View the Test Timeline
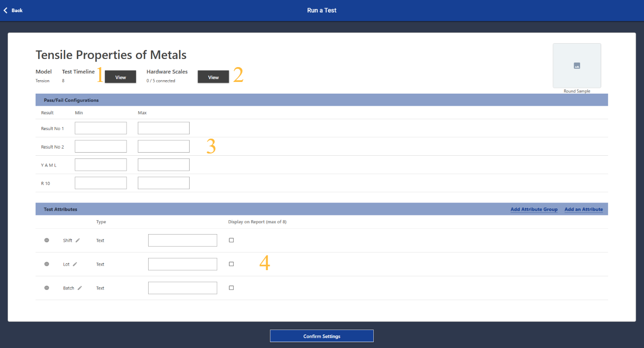644x348 pixels. pyautogui.click(x=120, y=77)
